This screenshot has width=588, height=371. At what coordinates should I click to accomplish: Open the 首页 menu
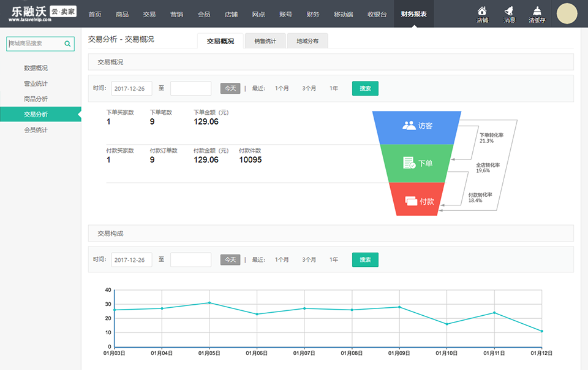tap(95, 14)
